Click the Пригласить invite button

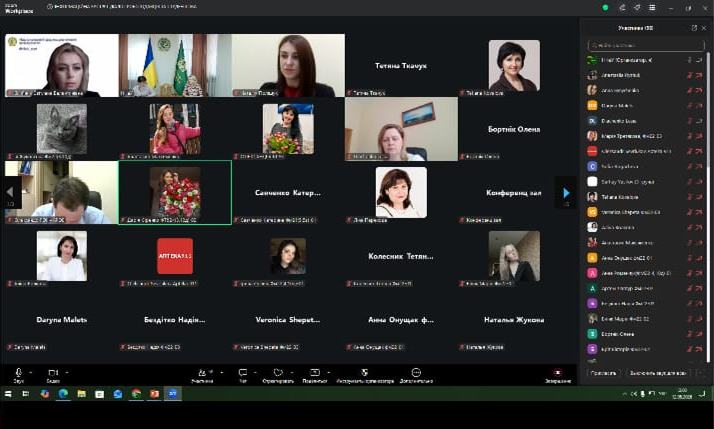(x=603, y=373)
